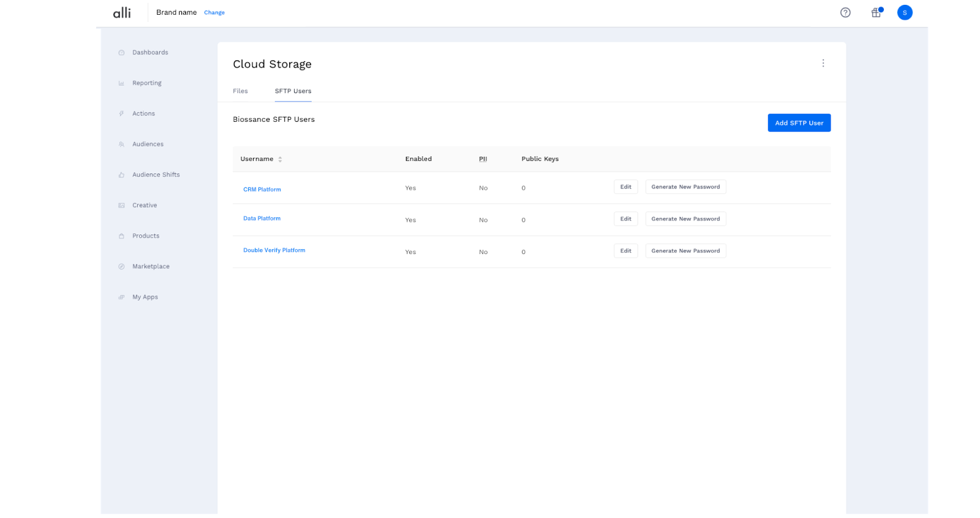Click the Dashboards sidebar icon
The width and height of the screenshot is (980, 518).
tap(121, 53)
